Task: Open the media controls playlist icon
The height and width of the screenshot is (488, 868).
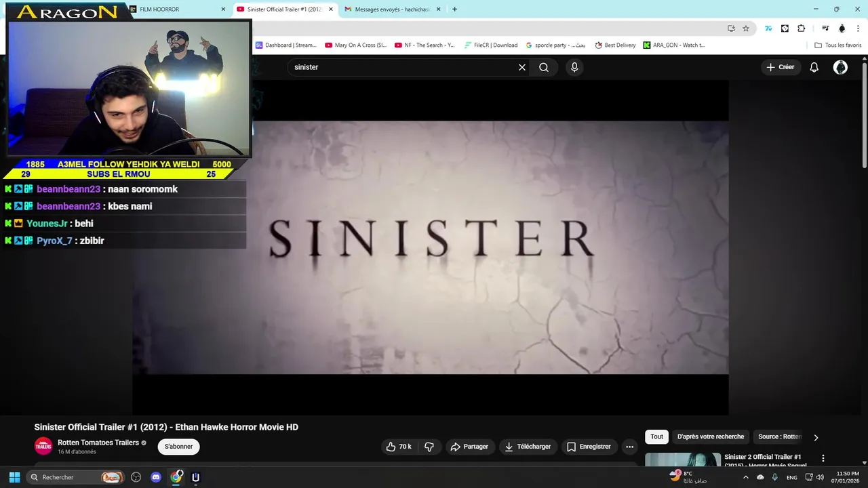Action: [x=825, y=28]
